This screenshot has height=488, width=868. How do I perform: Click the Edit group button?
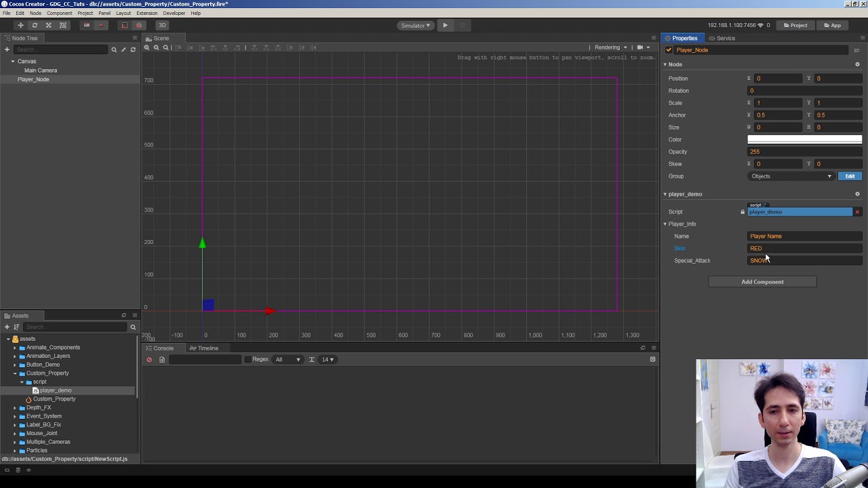[850, 176]
